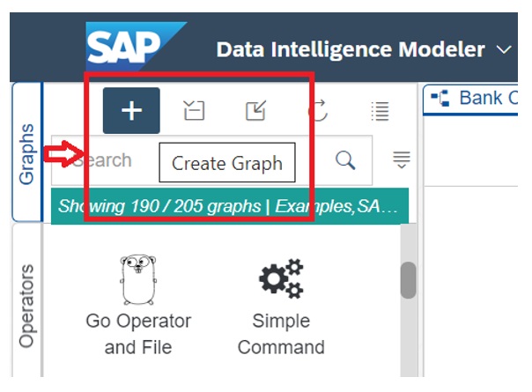The width and height of the screenshot is (532, 392).
Task: Open the filter options beside search
Action: point(402,159)
